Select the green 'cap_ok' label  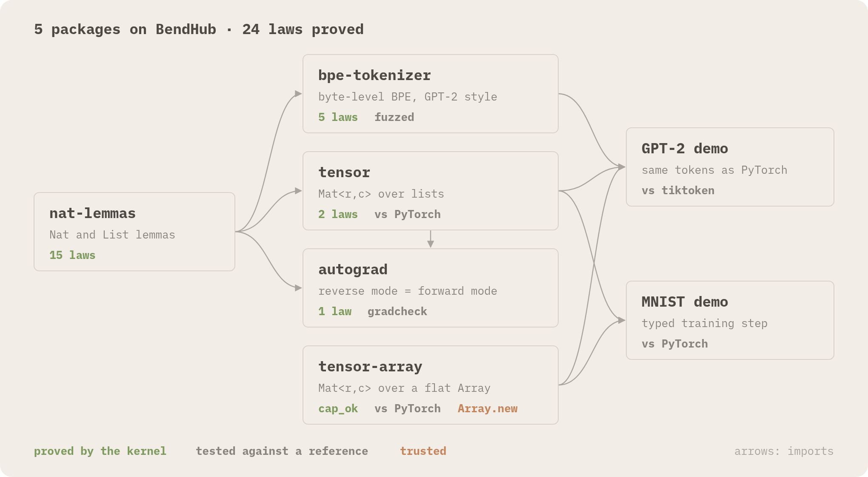pos(338,408)
